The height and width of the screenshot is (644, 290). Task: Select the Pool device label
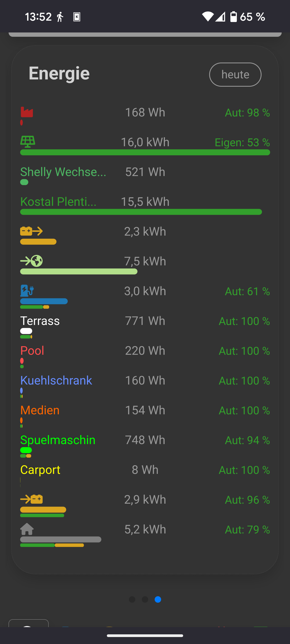click(x=32, y=351)
